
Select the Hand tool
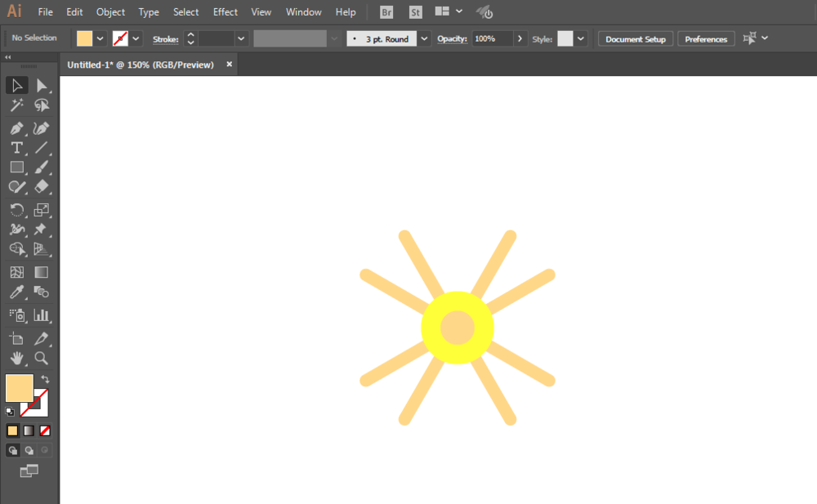click(x=16, y=358)
